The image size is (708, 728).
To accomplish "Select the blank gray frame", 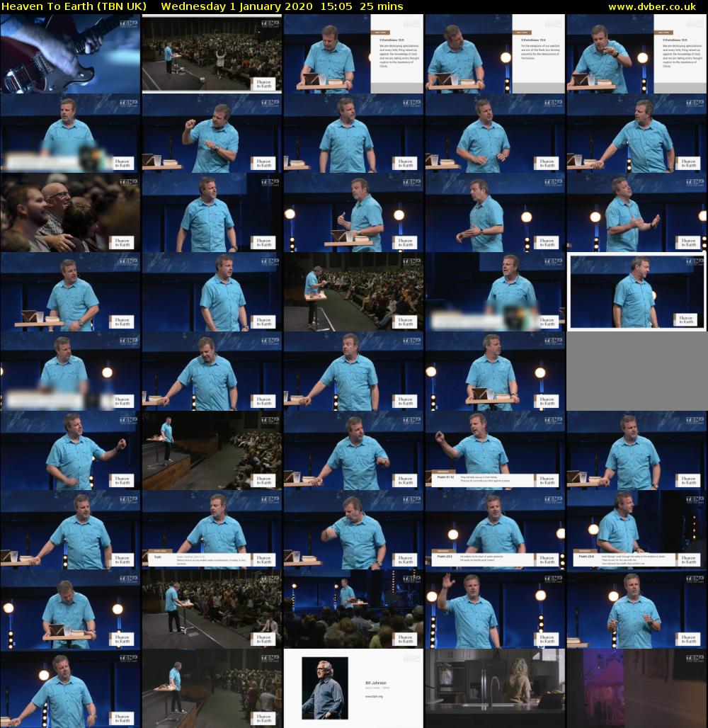I will (x=636, y=371).
